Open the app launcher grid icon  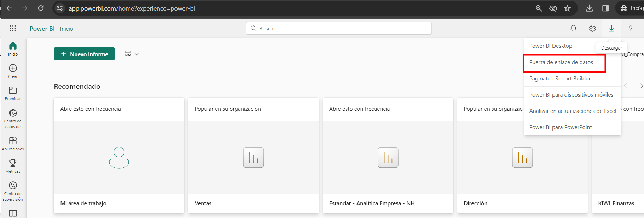(x=13, y=28)
